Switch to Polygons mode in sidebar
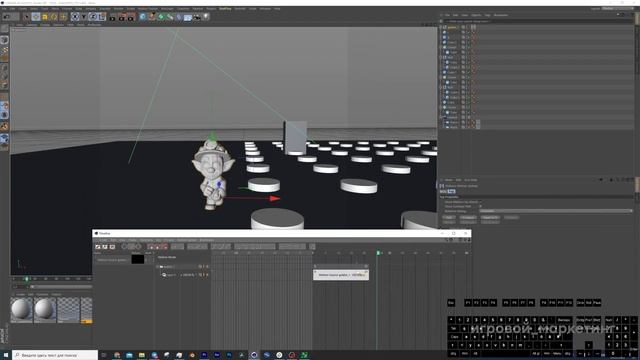Image resolution: width=640 pixels, height=360 pixels. [x=4, y=85]
